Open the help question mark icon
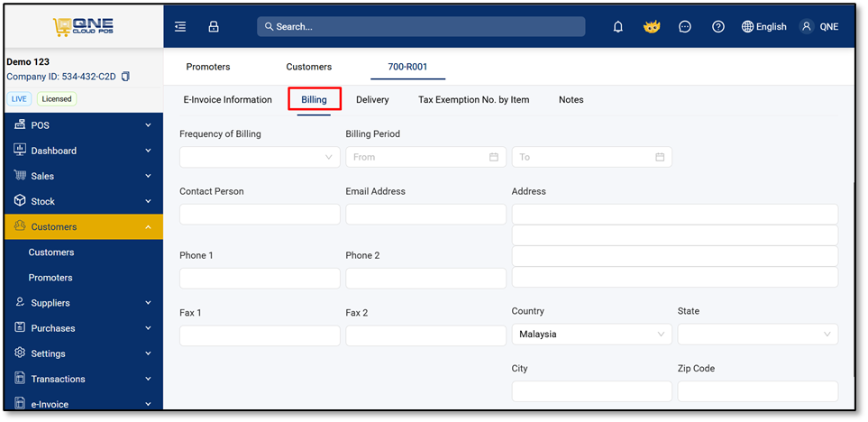The height and width of the screenshot is (422, 868). coord(718,26)
